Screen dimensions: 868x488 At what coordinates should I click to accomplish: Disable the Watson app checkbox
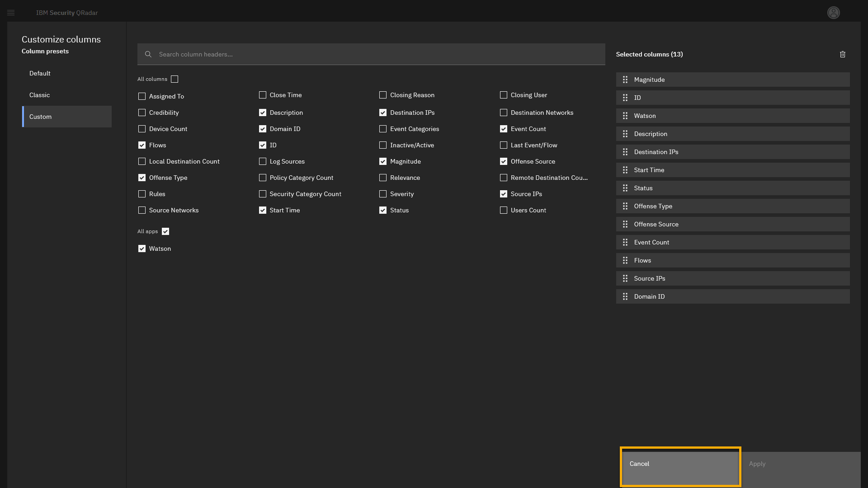(142, 249)
